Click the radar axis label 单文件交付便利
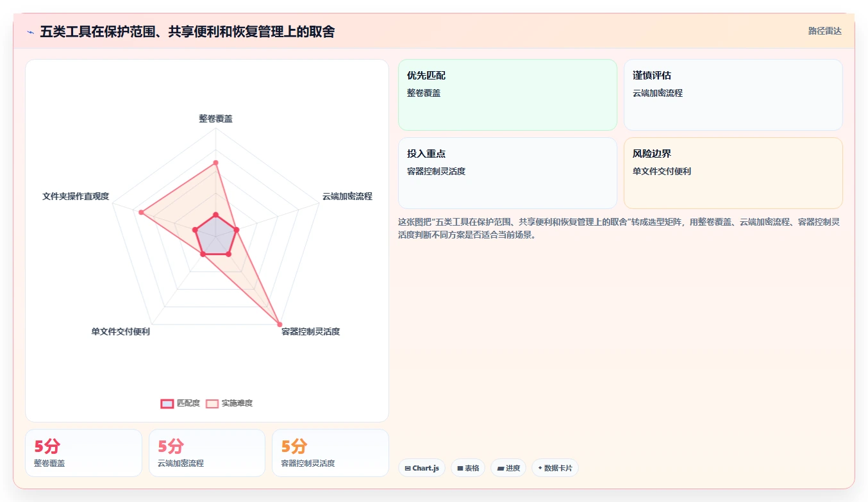Image resolution: width=868 pixels, height=502 pixels. [121, 331]
